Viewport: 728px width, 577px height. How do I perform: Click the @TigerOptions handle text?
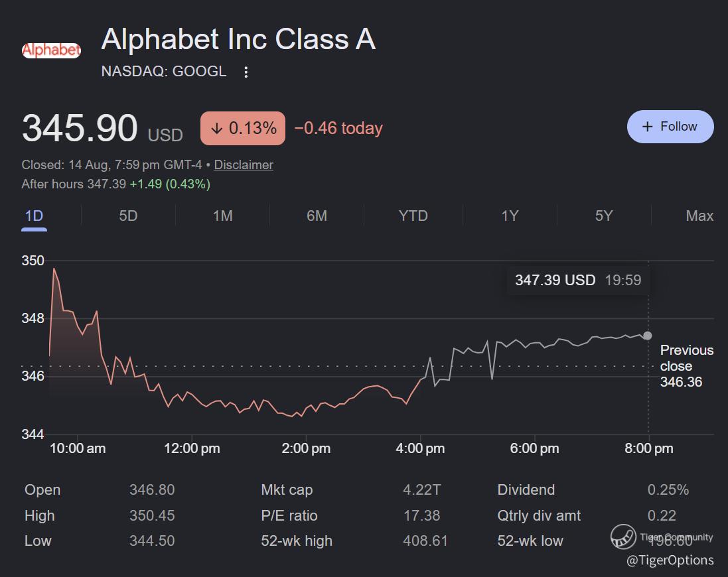point(670,560)
